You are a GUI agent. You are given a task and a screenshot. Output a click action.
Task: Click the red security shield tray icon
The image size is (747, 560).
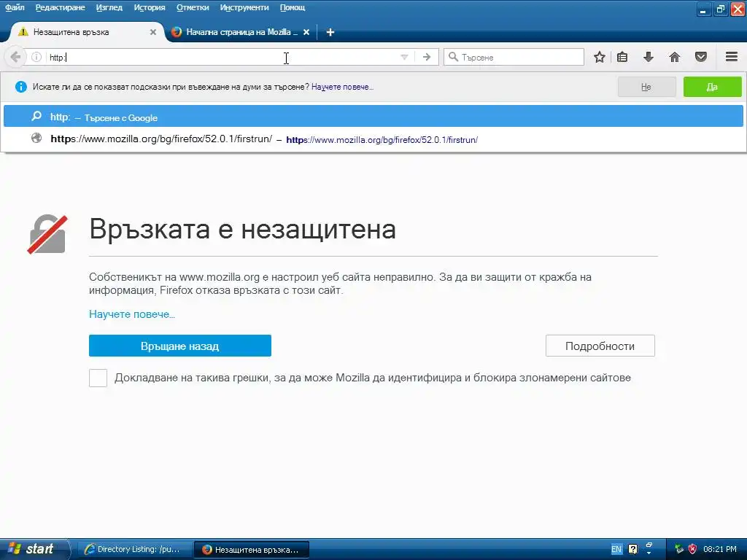click(693, 549)
